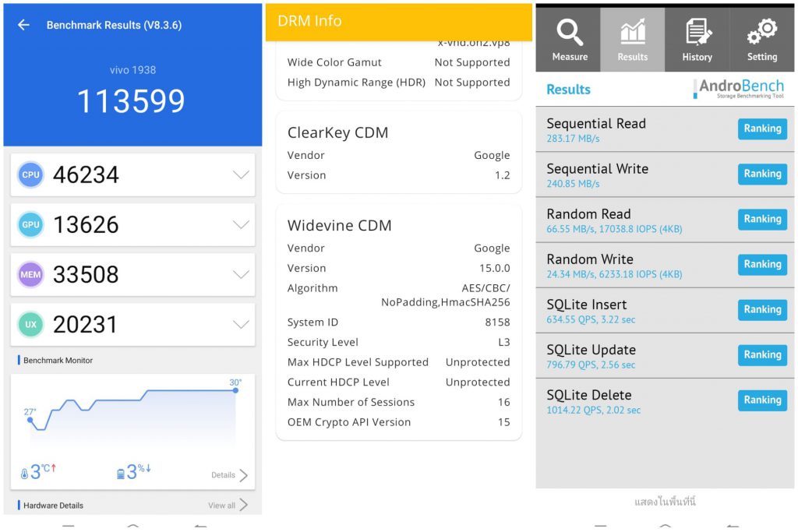Tap the AndroBench logo
Viewport: 798px width, 532px height.
click(x=739, y=89)
